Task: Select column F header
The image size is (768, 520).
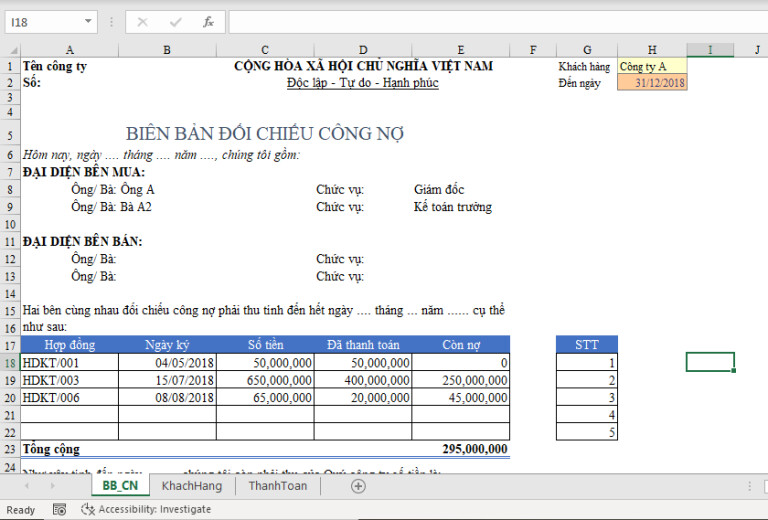Action: click(533, 50)
